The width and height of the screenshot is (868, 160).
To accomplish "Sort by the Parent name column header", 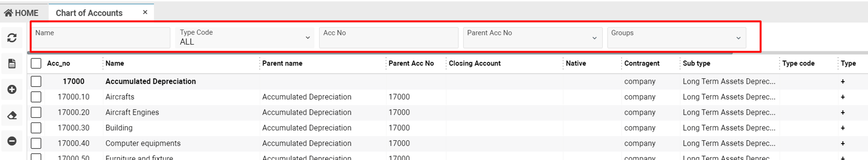I will (x=282, y=63).
